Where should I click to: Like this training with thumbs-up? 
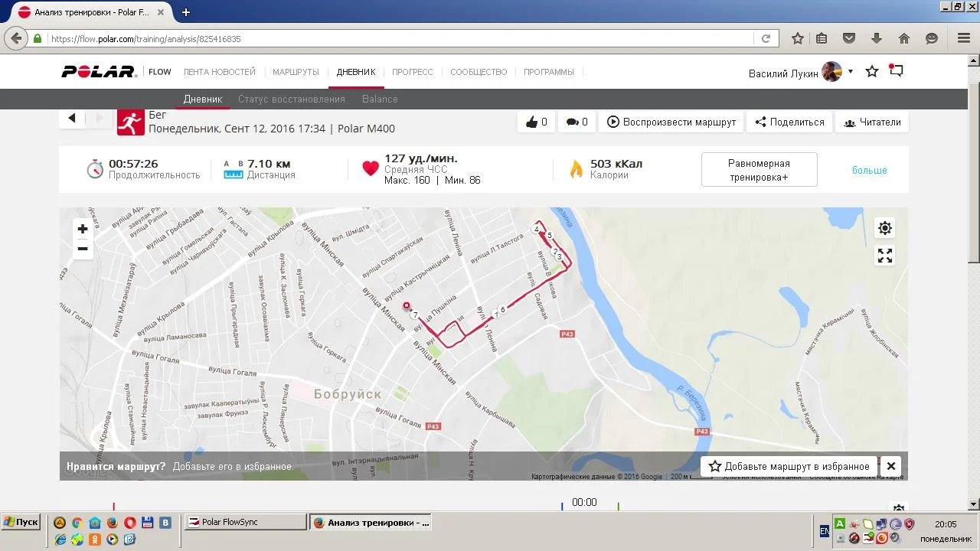537,122
